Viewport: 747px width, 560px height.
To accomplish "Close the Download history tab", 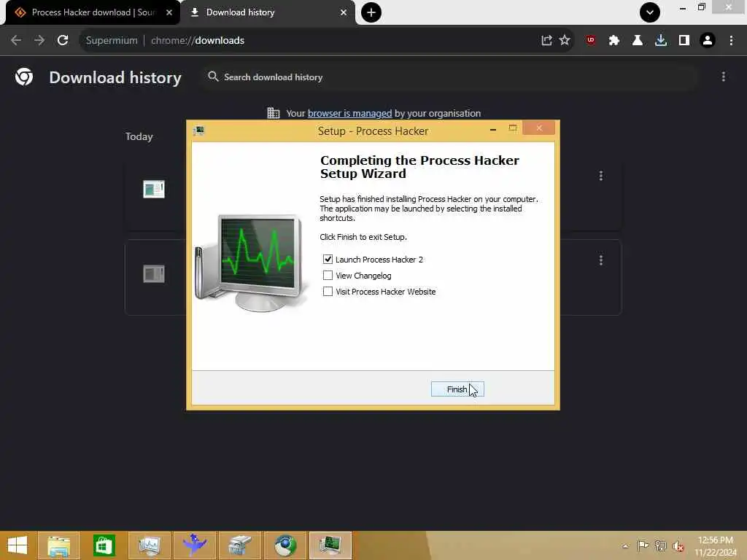I will tap(344, 12).
